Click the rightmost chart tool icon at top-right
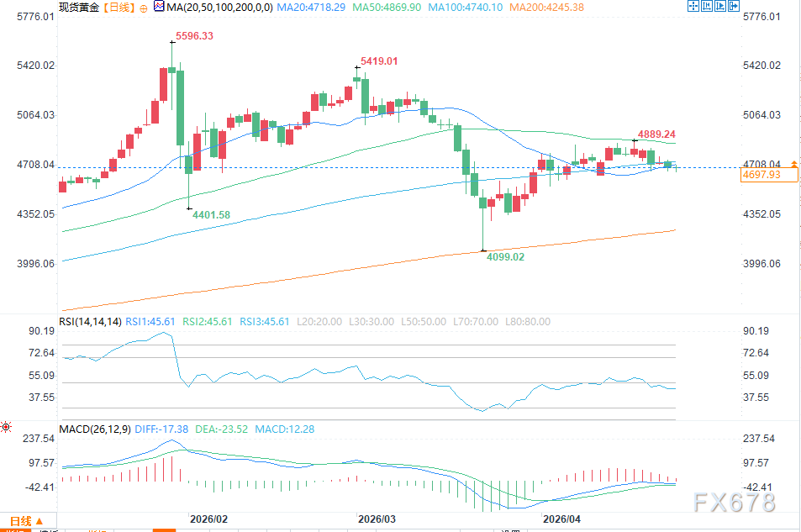 pyautogui.click(x=733, y=8)
